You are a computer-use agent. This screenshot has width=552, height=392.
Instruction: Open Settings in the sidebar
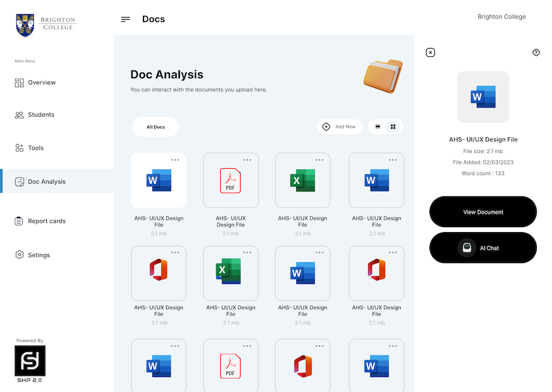[39, 255]
